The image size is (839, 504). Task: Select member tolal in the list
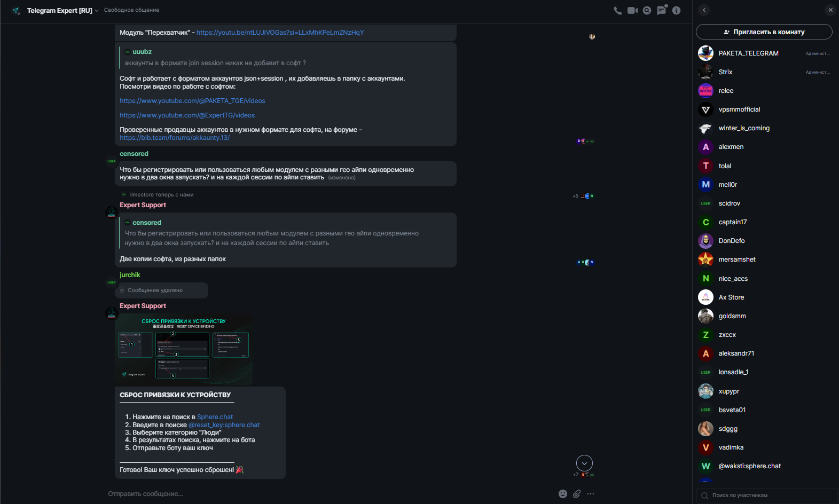tap(765, 166)
